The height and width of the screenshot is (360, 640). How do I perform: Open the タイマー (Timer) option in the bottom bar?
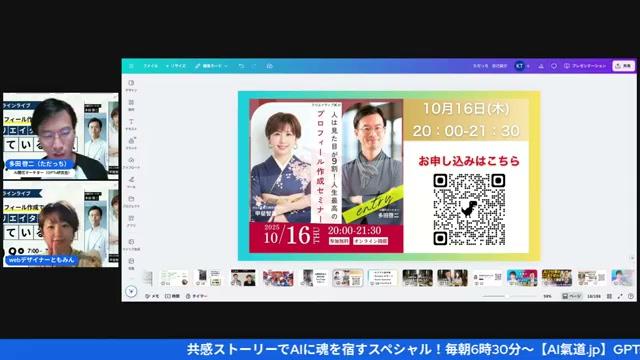coord(196,296)
